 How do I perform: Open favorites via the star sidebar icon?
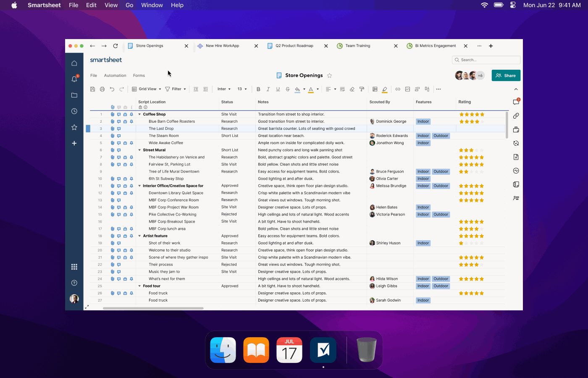pyautogui.click(x=74, y=127)
